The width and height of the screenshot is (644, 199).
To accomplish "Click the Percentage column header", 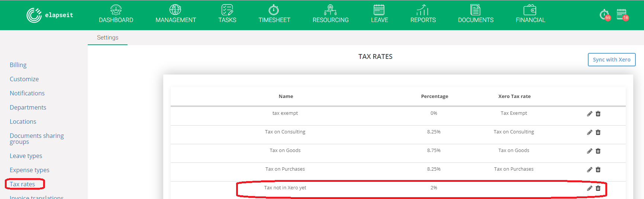I will 434,96.
